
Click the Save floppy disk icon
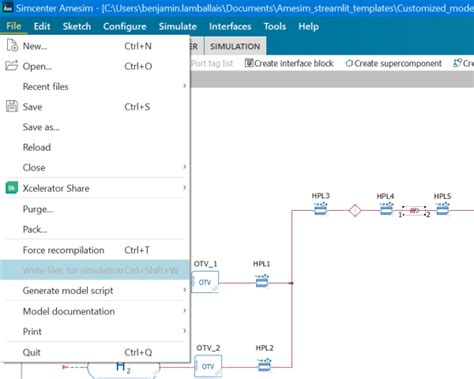pos(12,106)
